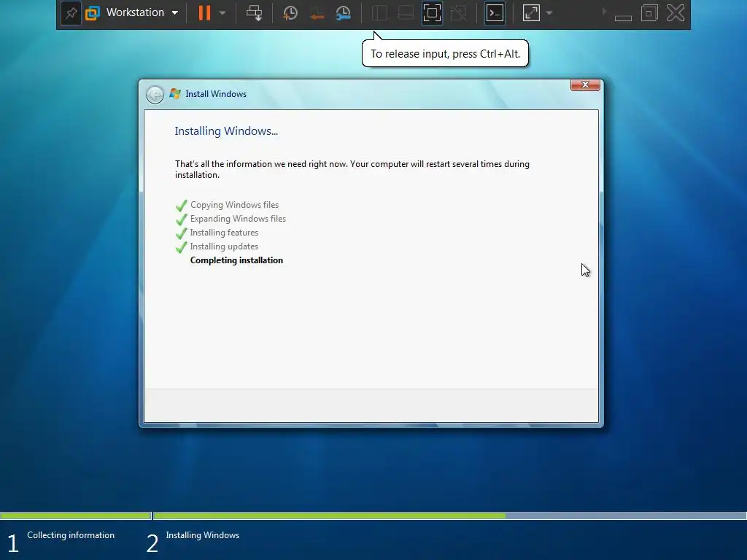
Task: Send Ctrl+Alt+Del to the virtual machine
Action: (254, 13)
